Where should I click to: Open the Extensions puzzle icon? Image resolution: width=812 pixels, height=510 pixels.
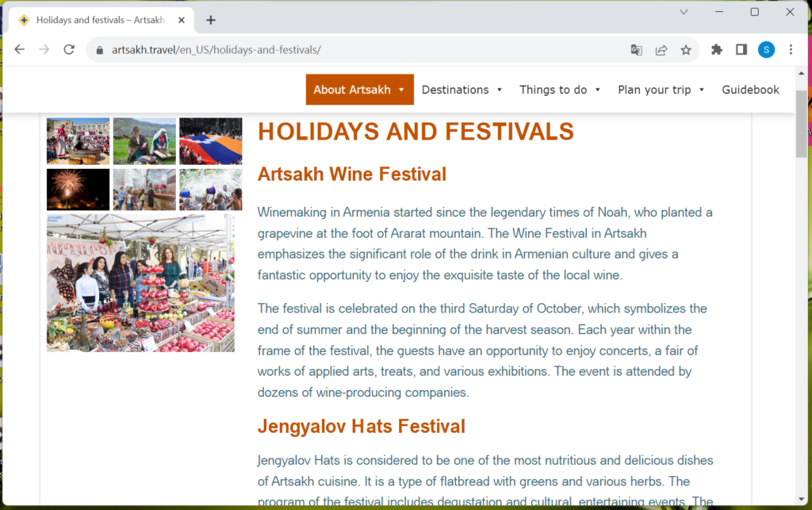click(x=717, y=50)
